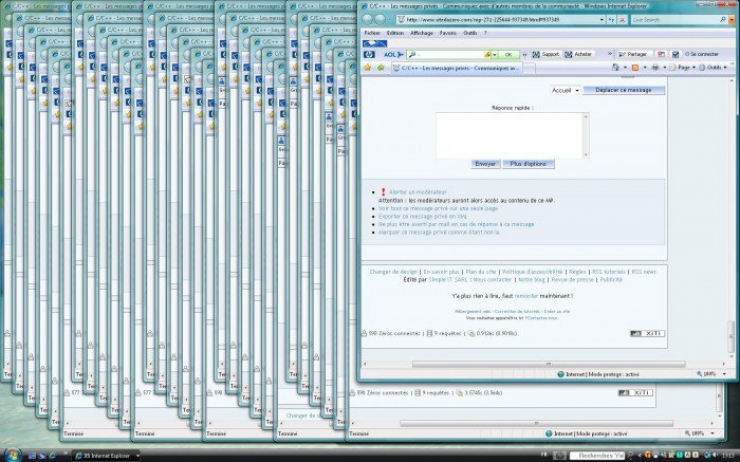Click the Print icon in the command bar
This screenshot has height=462, width=740.
[x=656, y=68]
